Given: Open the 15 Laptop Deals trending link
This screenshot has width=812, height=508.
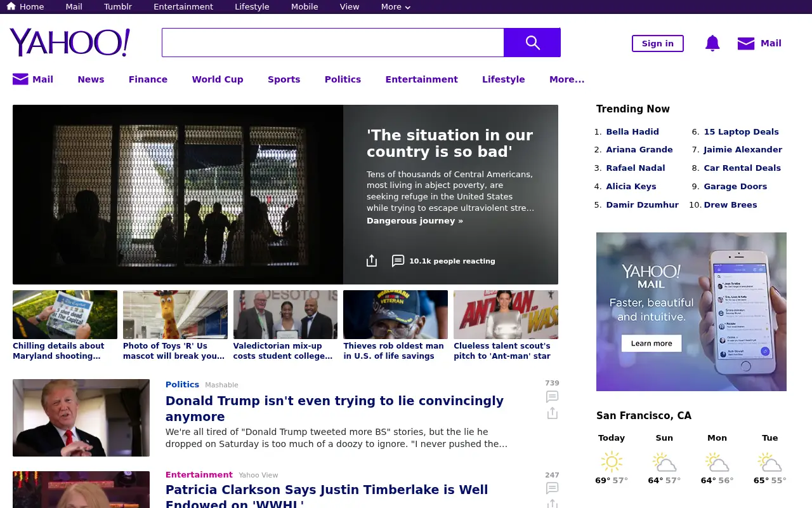Looking at the screenshot, I should tap(741, 132).
